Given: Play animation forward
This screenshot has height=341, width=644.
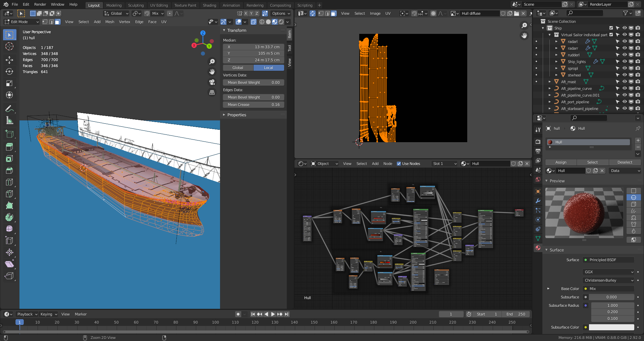Looking at the screenshot, I should (x=273, y=314).
